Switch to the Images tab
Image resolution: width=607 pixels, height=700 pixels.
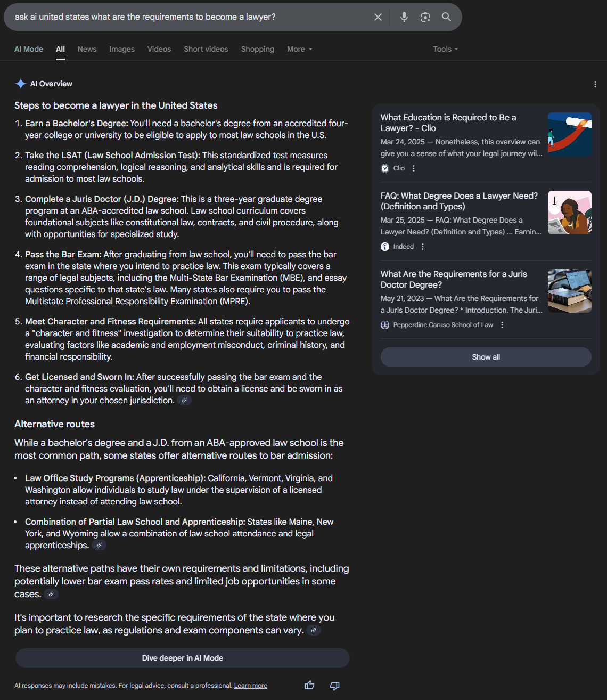122,49
